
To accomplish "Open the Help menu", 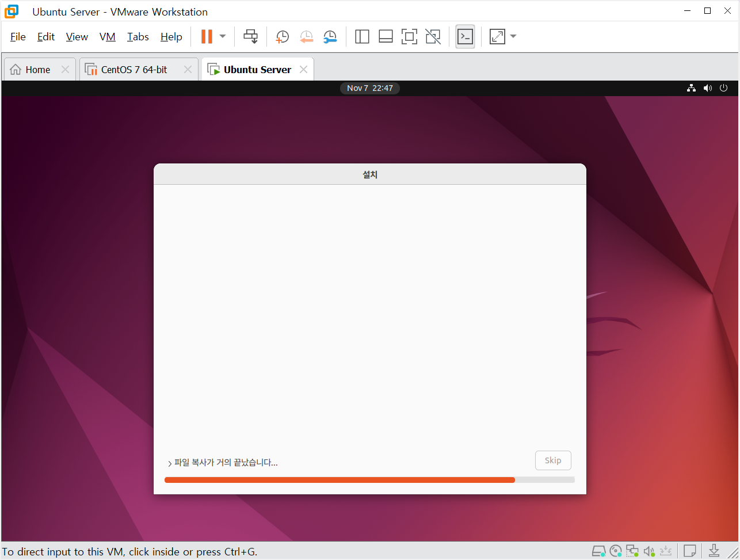I will tap(171, 37).
